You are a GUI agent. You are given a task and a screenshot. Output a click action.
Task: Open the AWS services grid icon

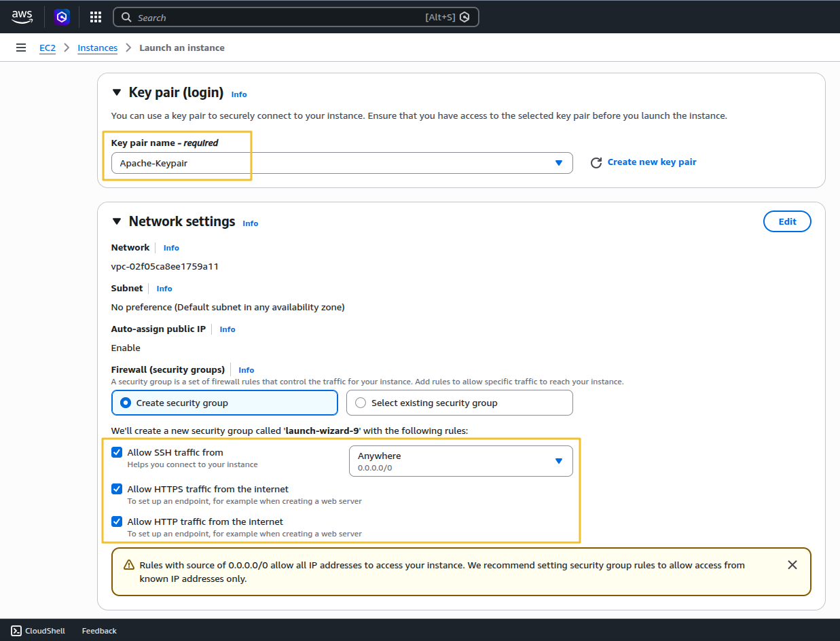(95, 17)
